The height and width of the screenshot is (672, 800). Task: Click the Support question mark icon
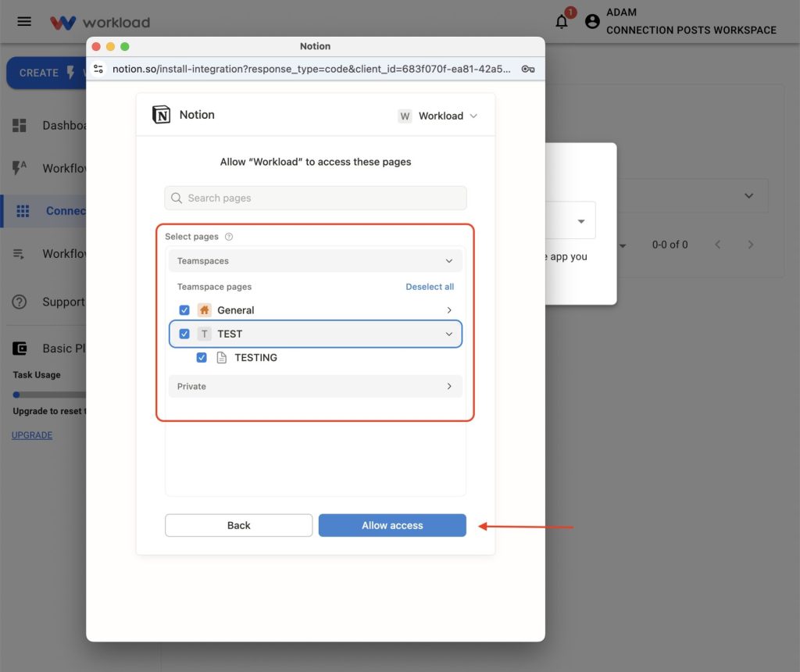pyautogui.click(x=20, y=302)
